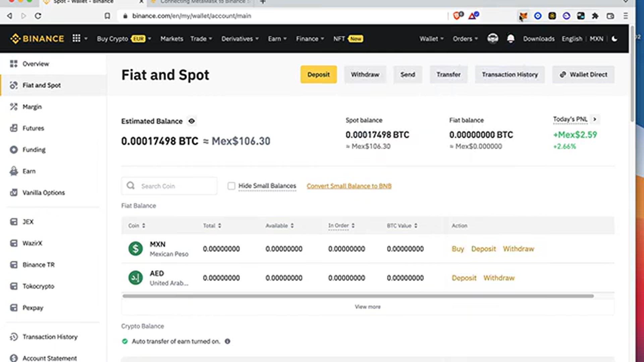Click the Transfer button

pos(448,74)
